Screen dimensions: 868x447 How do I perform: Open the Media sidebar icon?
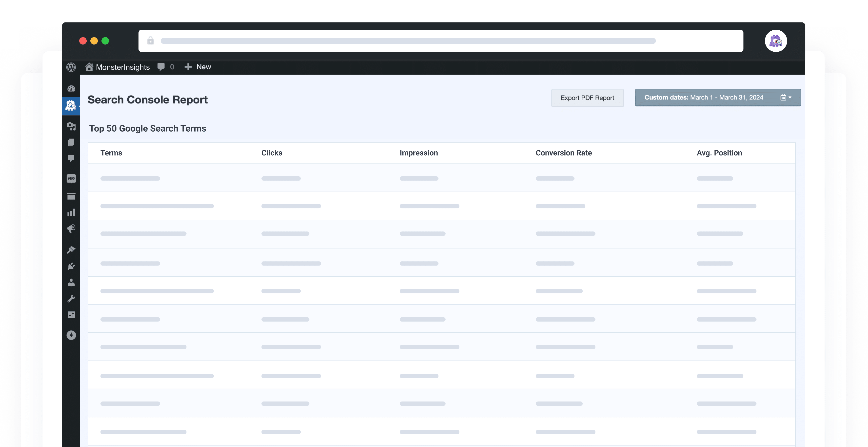[x=71, y=126]
